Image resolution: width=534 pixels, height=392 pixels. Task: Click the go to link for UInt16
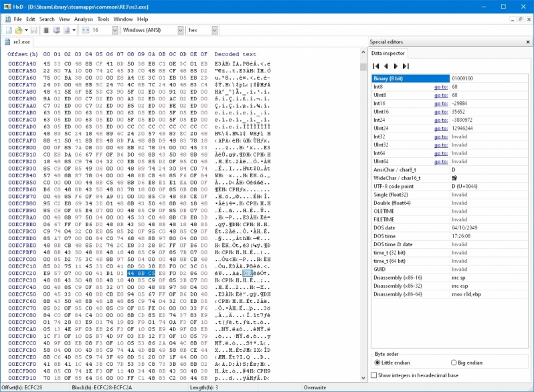441,112
